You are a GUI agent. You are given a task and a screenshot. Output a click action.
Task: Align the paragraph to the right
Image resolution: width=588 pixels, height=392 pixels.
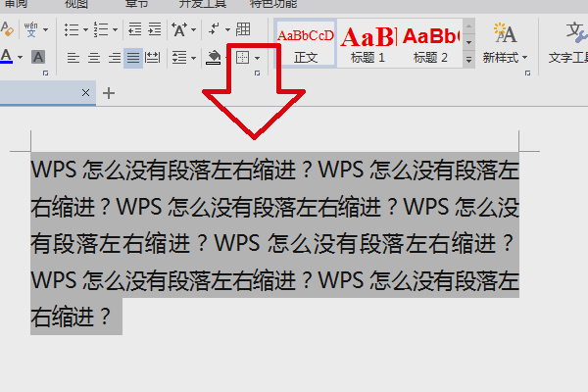[x=115, y=58]
